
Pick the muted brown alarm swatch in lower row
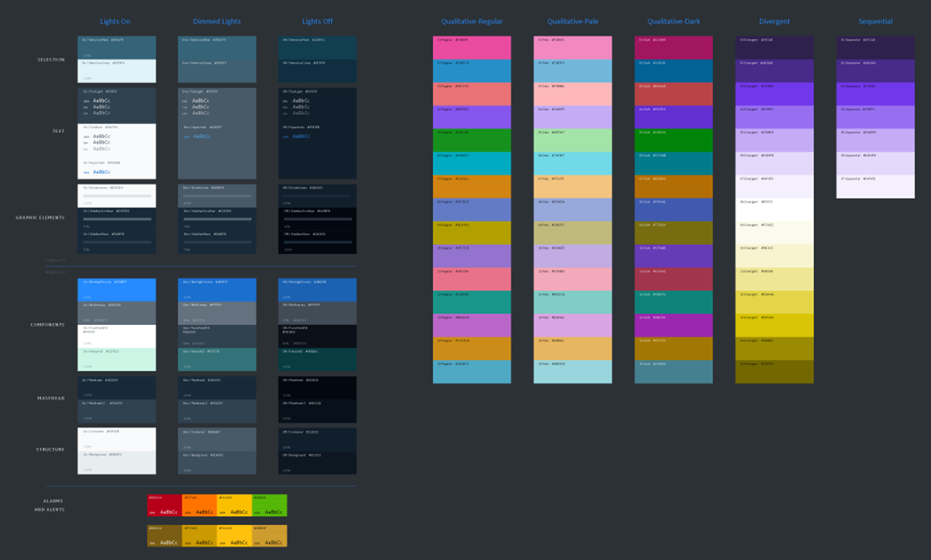(164, 535)
